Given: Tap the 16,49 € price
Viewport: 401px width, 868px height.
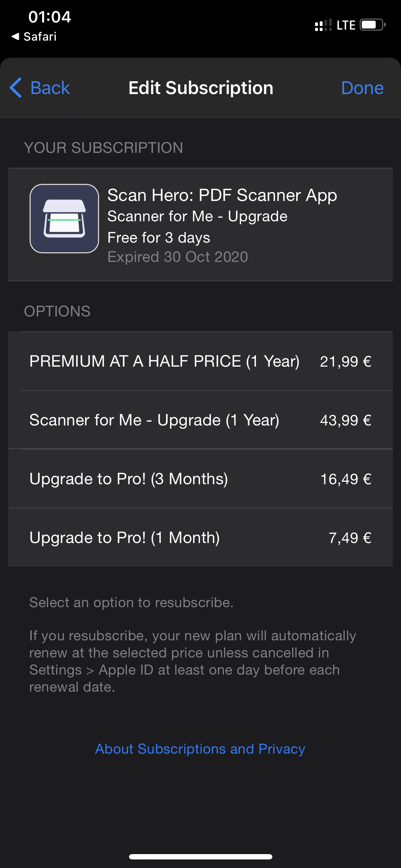Looking at the screenshot, I should pos(346,479).
